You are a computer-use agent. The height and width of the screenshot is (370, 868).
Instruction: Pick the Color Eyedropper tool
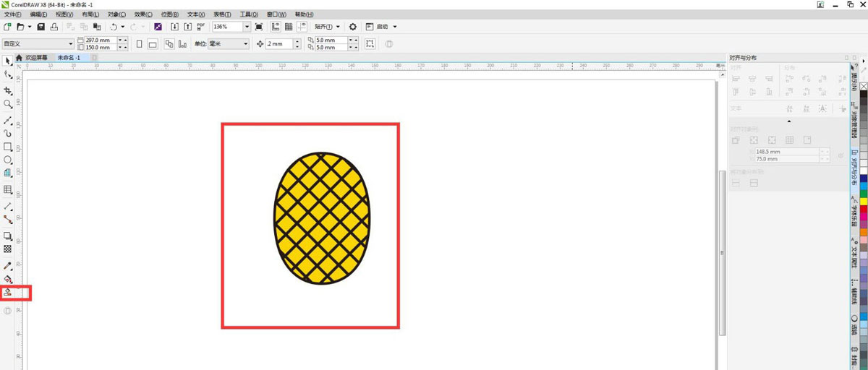pos(8,266)
